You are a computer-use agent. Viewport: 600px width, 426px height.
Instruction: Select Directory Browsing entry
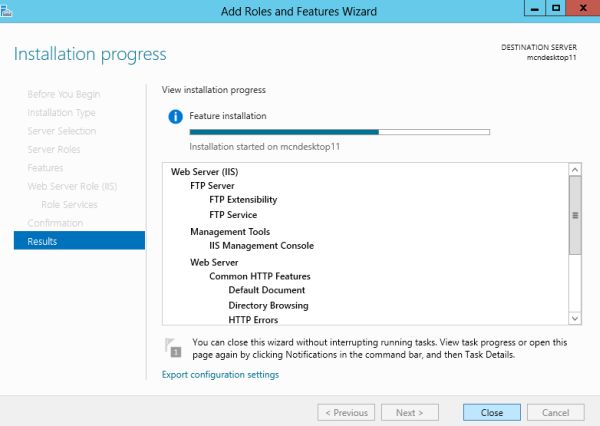[x=268, y=305]
